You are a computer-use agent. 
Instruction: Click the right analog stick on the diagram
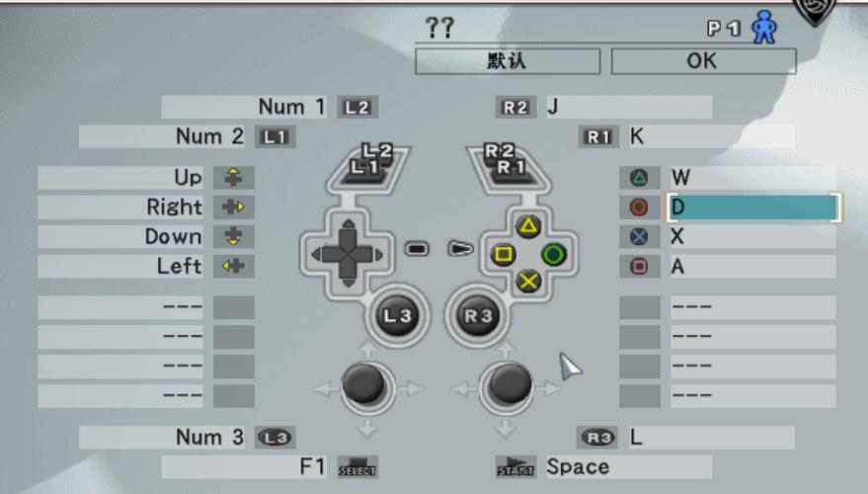coord(509,383)
